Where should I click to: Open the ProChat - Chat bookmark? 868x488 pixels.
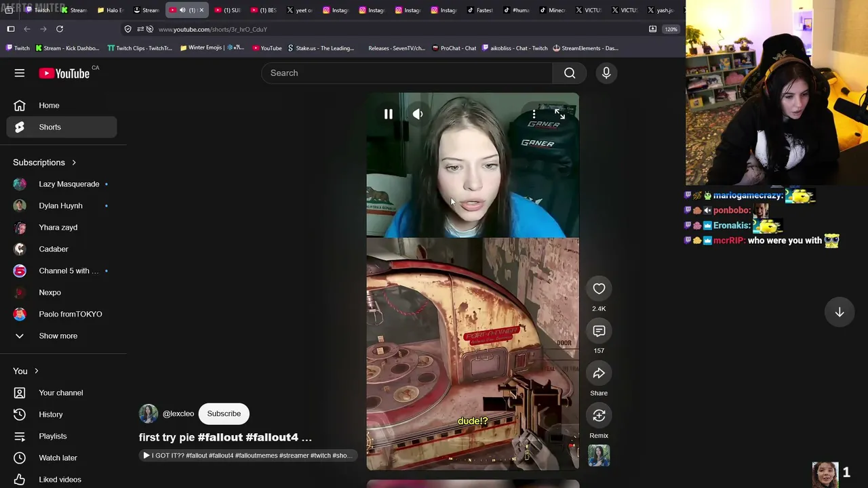[454, 48]
